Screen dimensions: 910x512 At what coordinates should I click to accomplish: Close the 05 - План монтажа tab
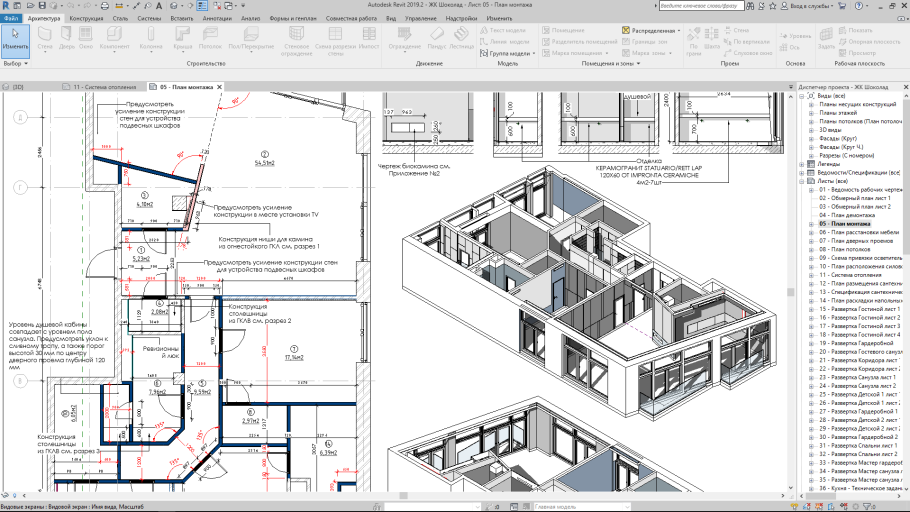point(220,86)
